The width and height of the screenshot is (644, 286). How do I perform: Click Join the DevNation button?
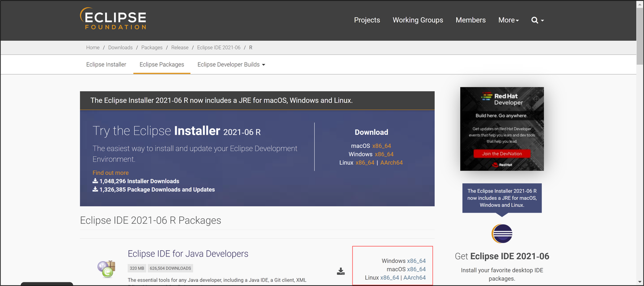pyautogui.click(x=502, y=154)
